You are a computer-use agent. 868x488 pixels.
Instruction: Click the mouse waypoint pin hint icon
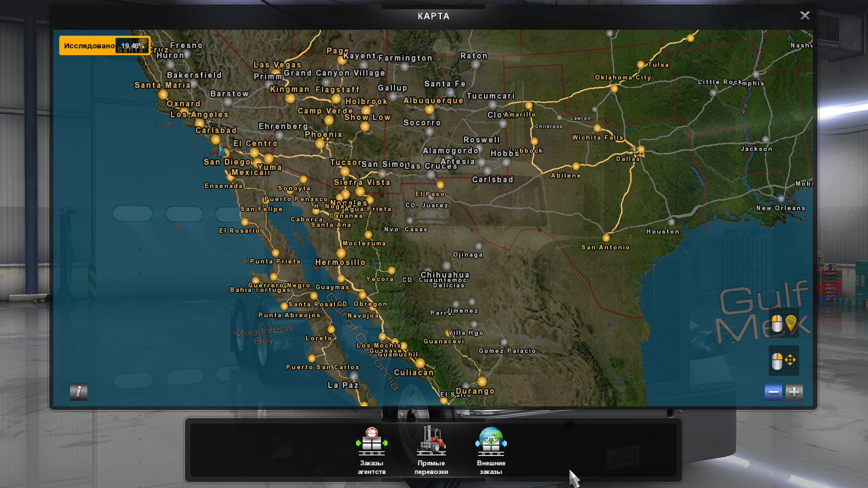tap(784, 324)
